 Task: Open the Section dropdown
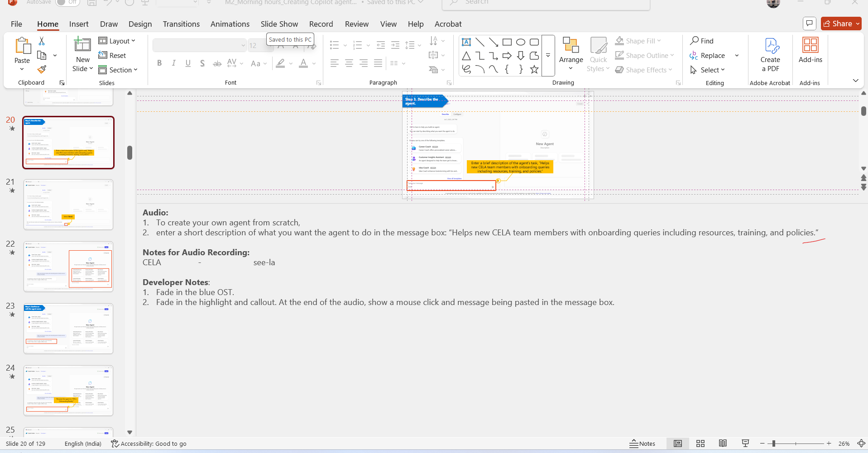pyautogui.click(x=118, y=70)
